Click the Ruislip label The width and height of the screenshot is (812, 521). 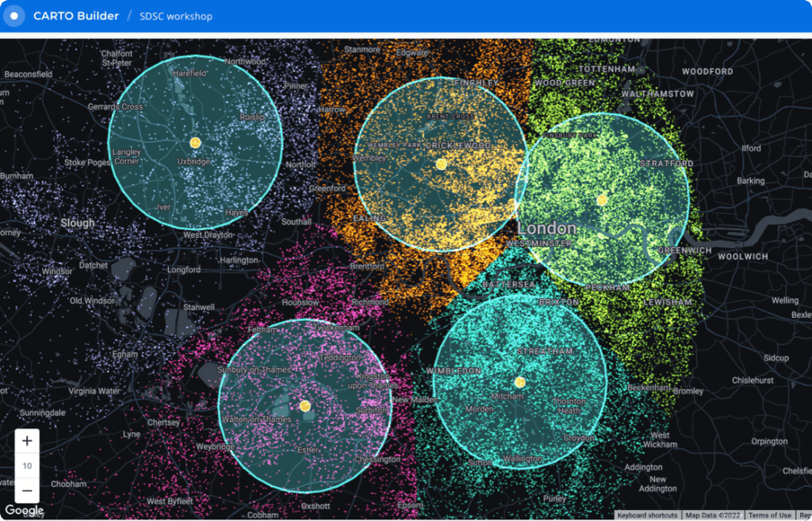[x=252, y=117]
